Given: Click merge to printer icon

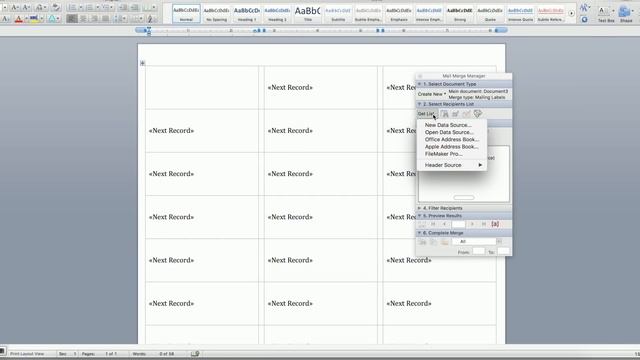Looking at the screenshot, I should pos(422,242).
